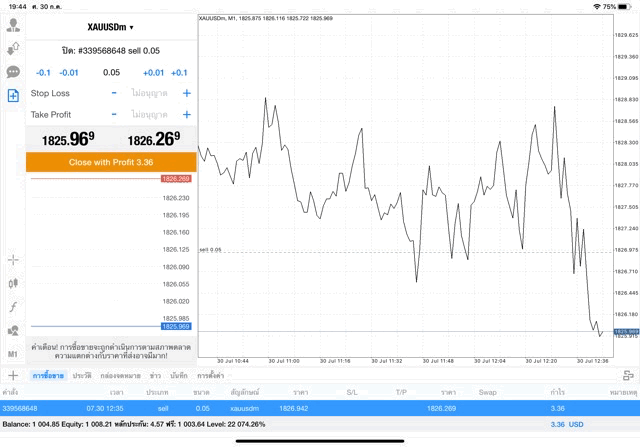Increase Take Profit with plus
Screen dimensions: 640x447
point(187,114)
